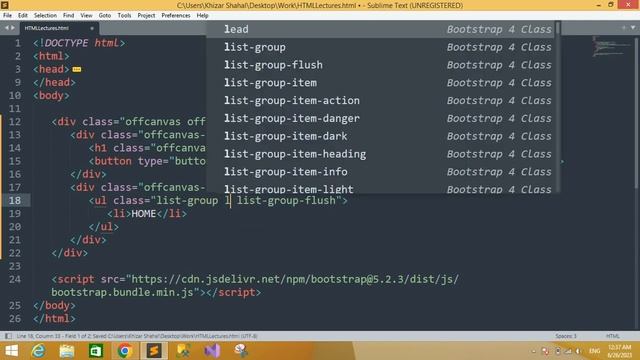Screen dimensions: 640x360
Task: Open the File menu
Action: click(x=7, y=16)
